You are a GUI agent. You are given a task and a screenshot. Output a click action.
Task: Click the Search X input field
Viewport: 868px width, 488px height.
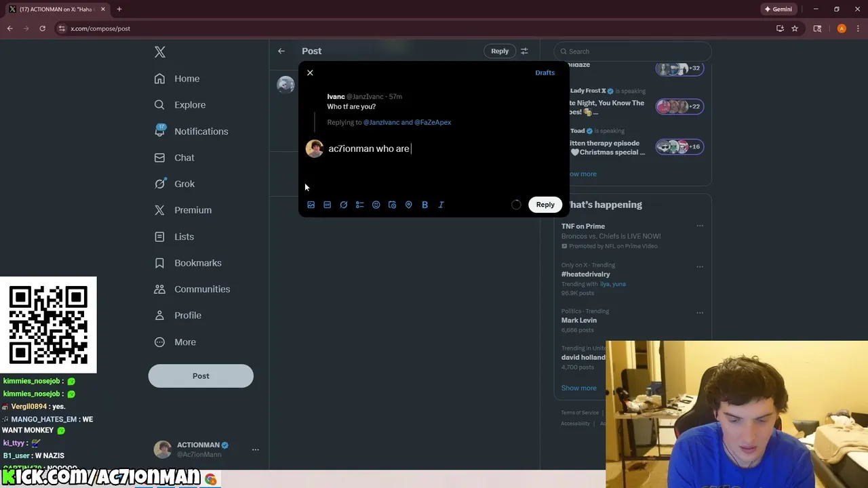click(x=633, y=52)
